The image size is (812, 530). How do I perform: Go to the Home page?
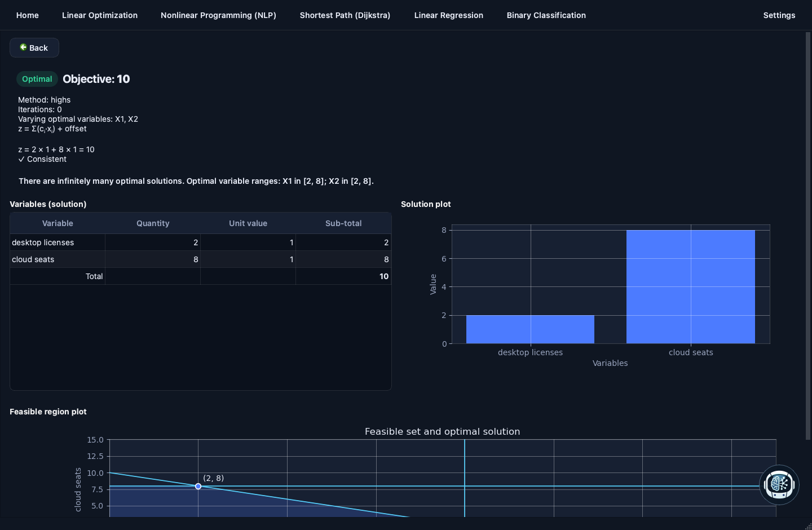[28, 15]
